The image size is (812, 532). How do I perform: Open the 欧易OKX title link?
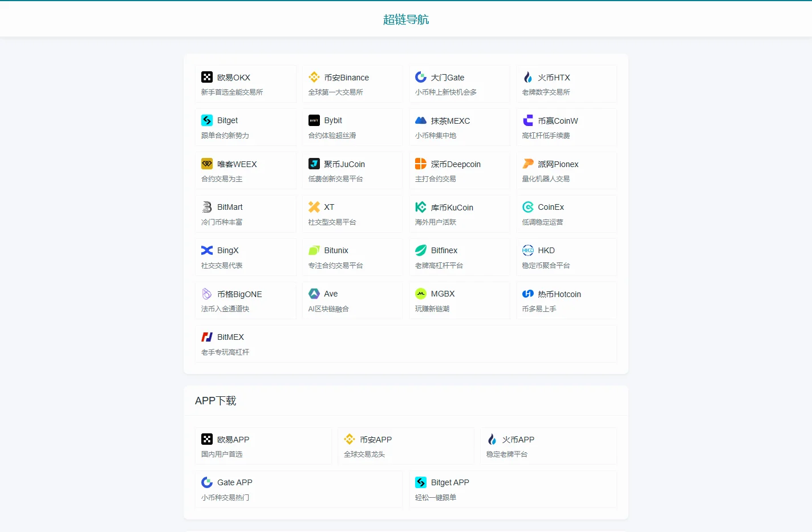(234, 78)
